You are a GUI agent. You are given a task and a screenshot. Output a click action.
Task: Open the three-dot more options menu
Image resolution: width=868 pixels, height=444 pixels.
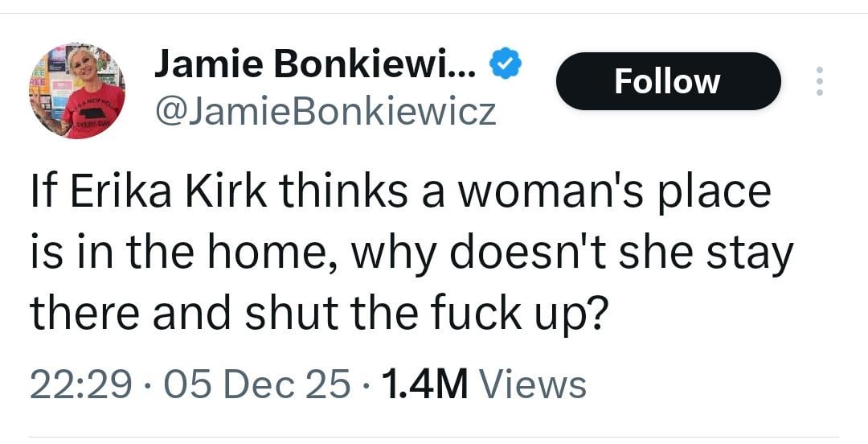pos(819,81)
